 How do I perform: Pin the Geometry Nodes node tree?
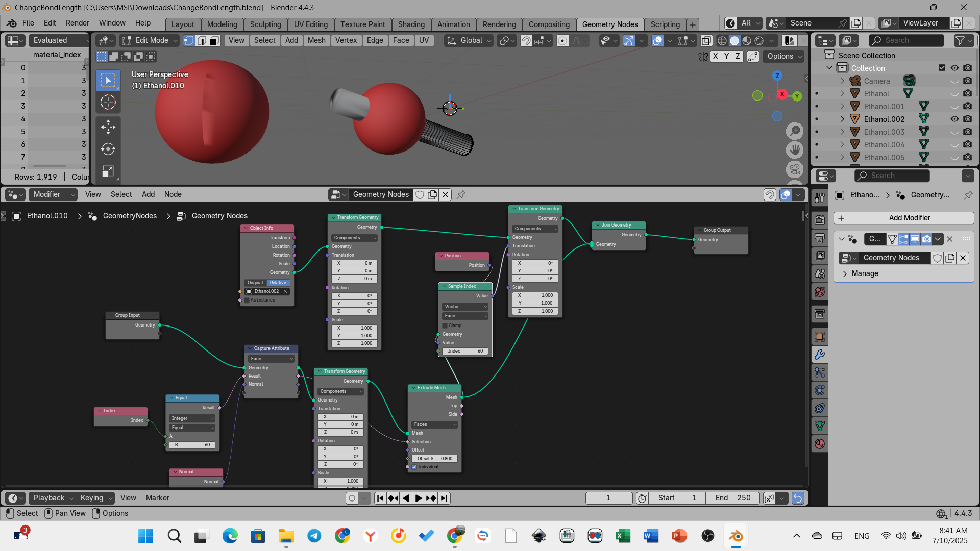461,194
